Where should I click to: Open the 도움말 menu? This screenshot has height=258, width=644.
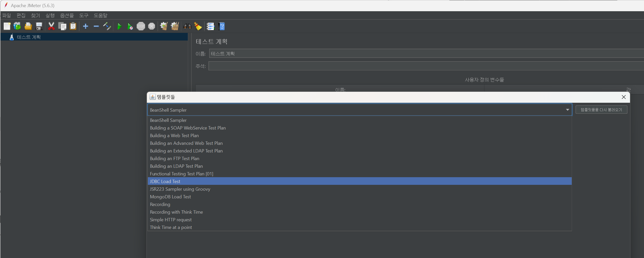click(x=101, y=15)
